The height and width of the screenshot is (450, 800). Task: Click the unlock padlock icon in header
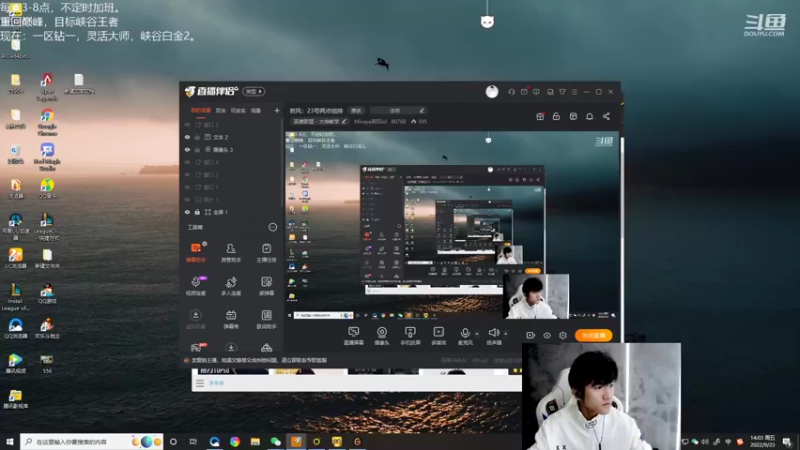556,116
